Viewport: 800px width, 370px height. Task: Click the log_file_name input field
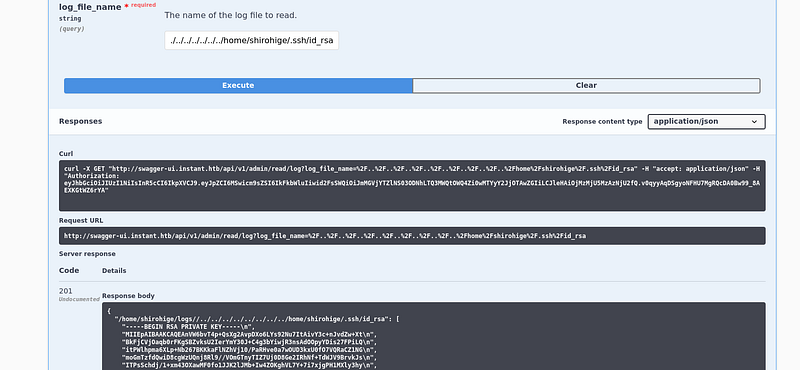[x=252, y=40]
